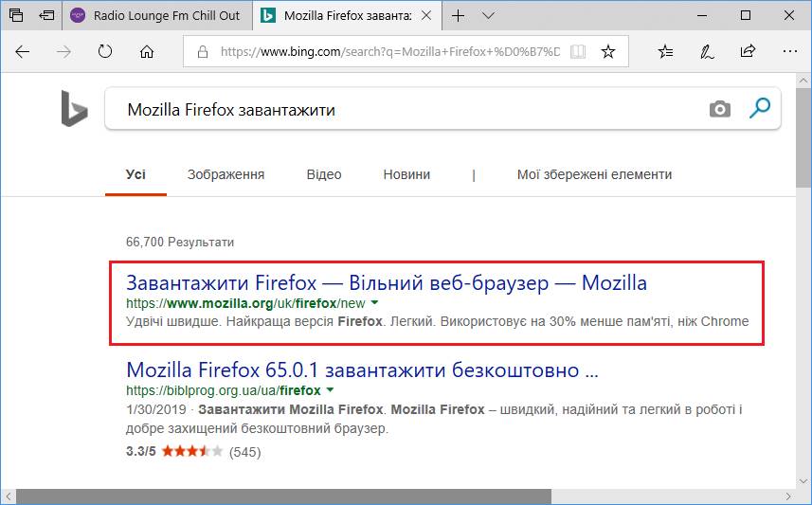Add this page to favorites star
The width and height of the screenshot is (812, 505).
point(608,51)
